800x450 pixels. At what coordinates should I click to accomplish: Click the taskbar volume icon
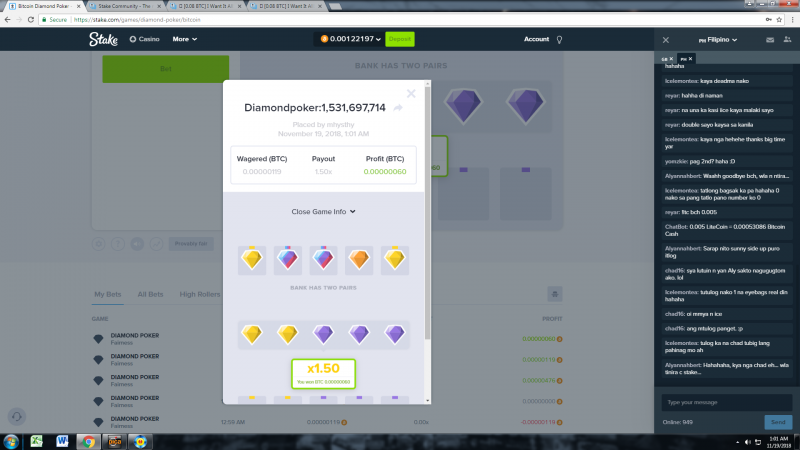747,442
